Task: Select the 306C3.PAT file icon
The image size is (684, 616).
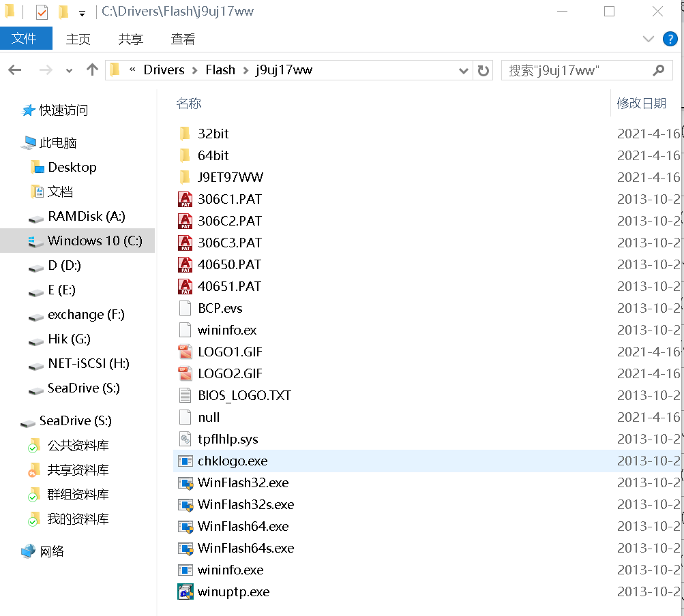Action: coord(185,243)
